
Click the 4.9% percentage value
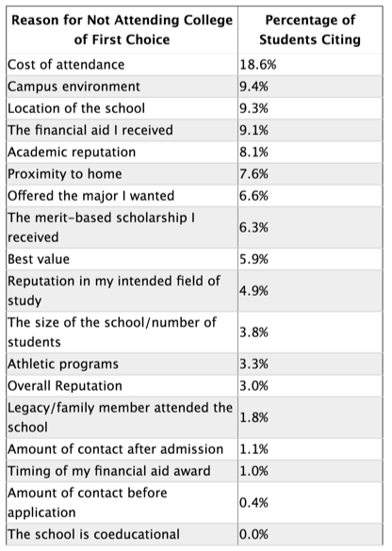[x=253, y=291]
